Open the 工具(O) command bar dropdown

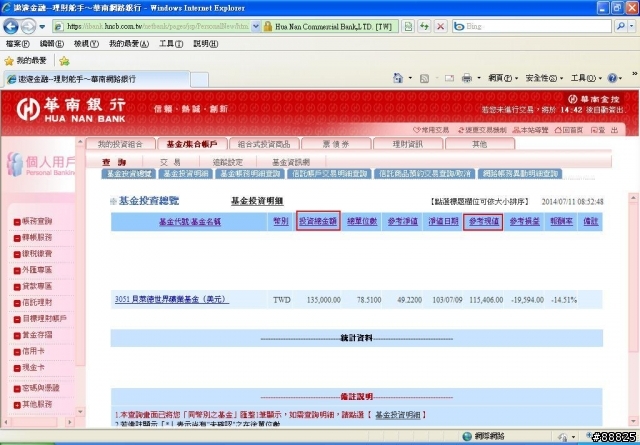[x=586, y=78]
